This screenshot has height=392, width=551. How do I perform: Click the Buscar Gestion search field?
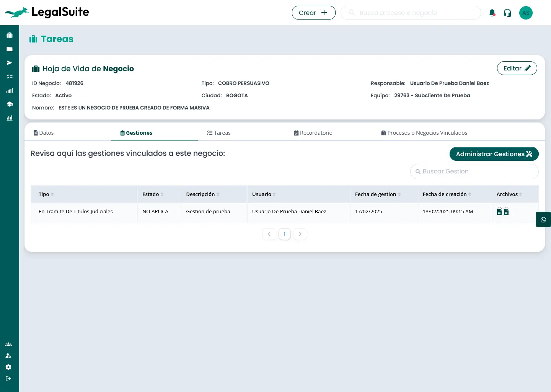point(474,171)
